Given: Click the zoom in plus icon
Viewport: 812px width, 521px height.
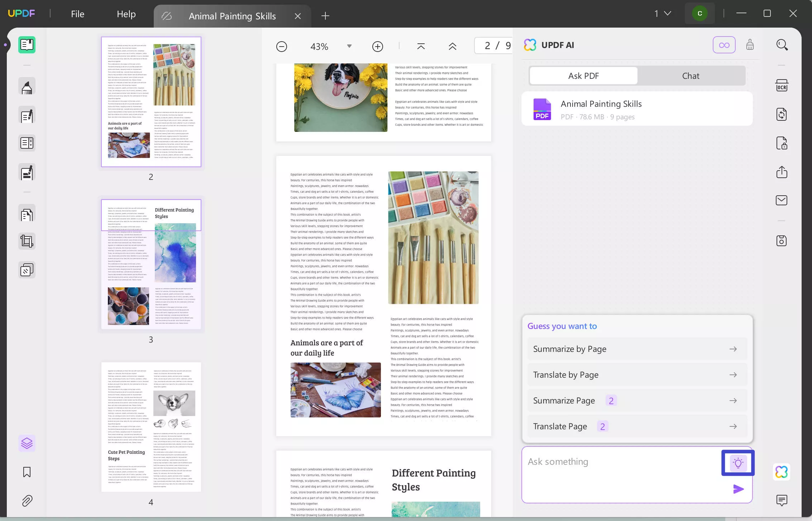Looking at the screenshot, I should click(378, 47).
